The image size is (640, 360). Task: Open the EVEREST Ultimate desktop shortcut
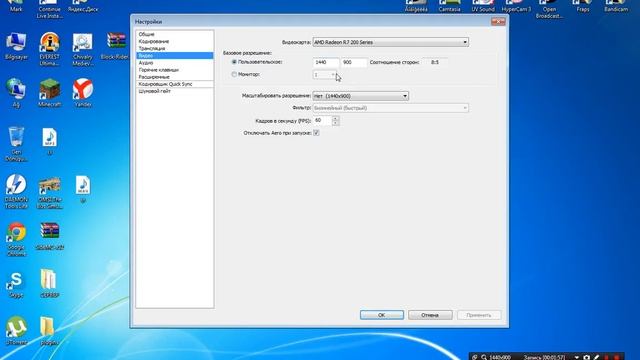(x=49, y=49)
